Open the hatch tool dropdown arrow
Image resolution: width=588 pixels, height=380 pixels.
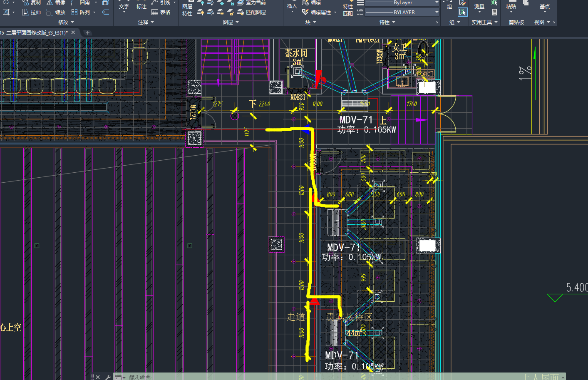14,12
